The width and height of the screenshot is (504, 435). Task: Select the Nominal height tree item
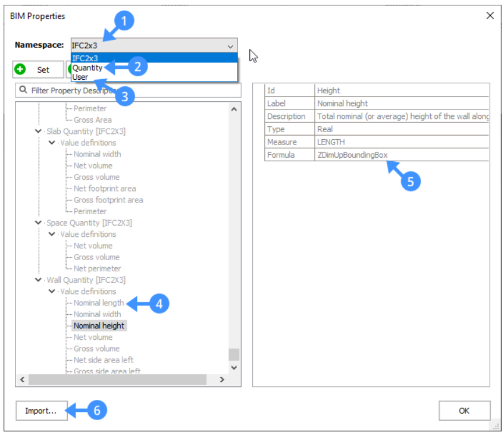tap(99, 326)
